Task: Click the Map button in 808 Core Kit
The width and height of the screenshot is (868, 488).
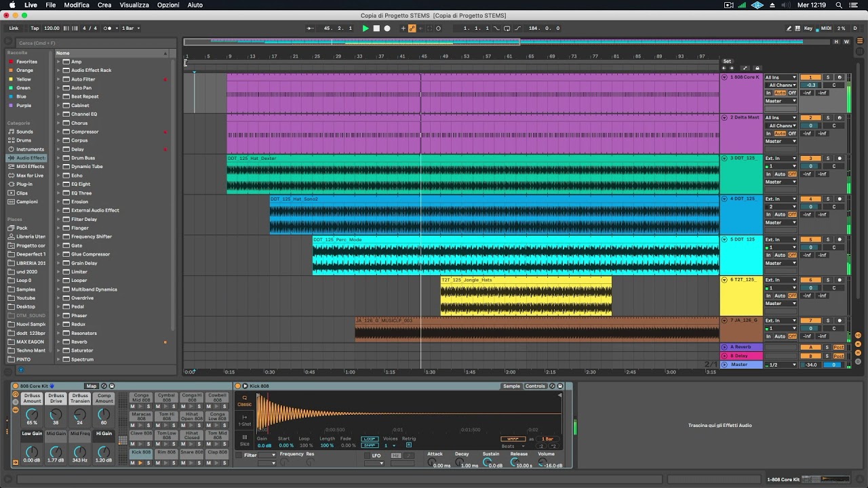Action: [91, 386]
